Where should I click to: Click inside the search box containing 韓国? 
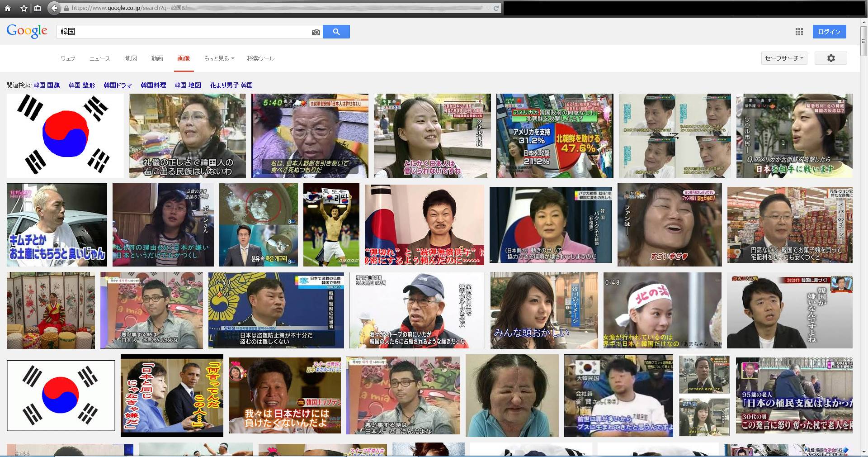[181, 32]
